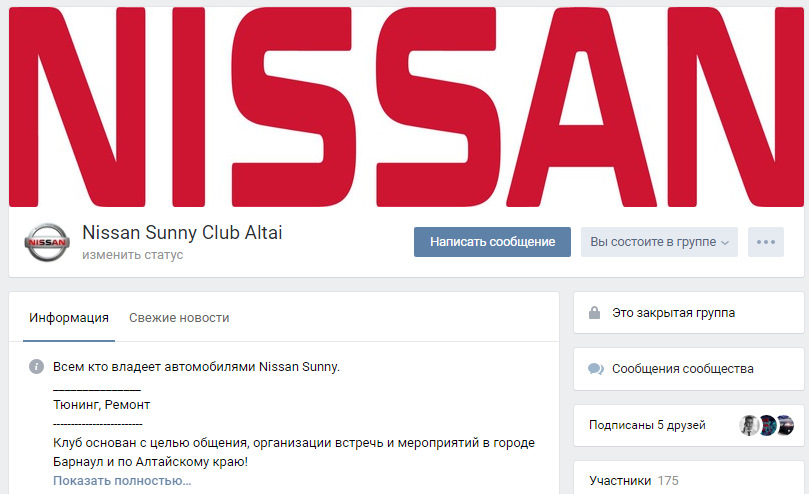
Task: Switch to the 'Свежие новости' tab
Action: point(179,317)
